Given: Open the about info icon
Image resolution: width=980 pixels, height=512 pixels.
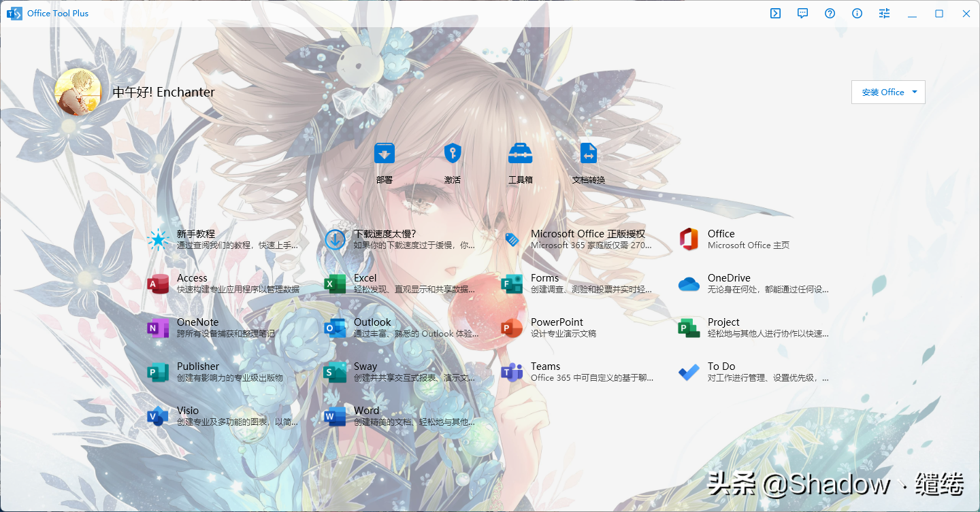Looking at the screenshot, I should pyautogui.click(x=857, y=13).
